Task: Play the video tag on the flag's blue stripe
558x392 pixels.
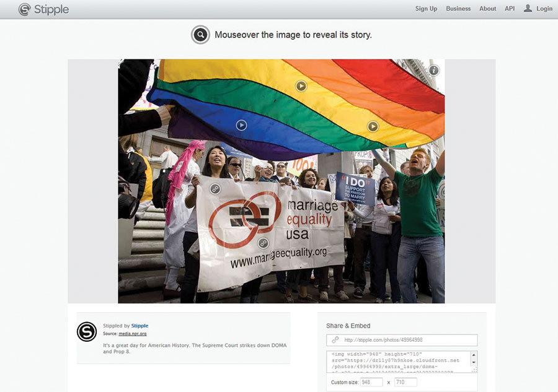Action: coord(241,125)
